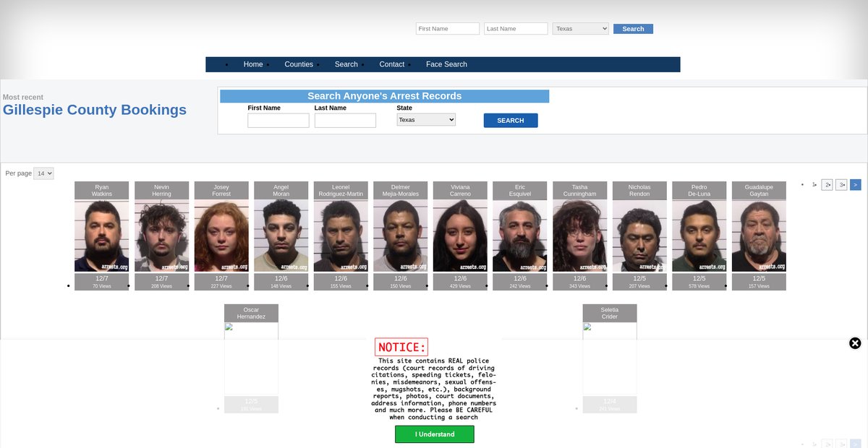The height and width of the screenshot is (448, 868).
Task: Open Eric Esquivel booking photo
Action: (x=520, y=236)
